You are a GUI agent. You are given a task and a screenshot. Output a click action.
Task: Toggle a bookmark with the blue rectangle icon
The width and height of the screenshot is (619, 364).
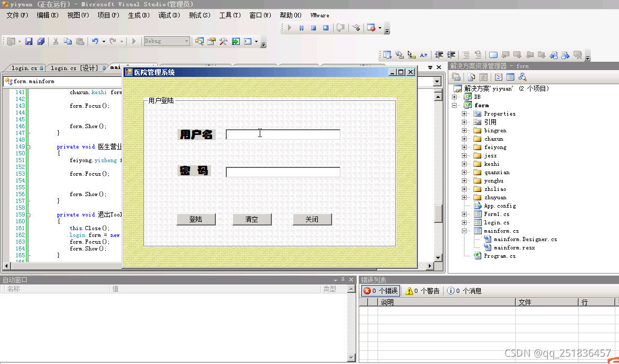(x=493, y=55)
